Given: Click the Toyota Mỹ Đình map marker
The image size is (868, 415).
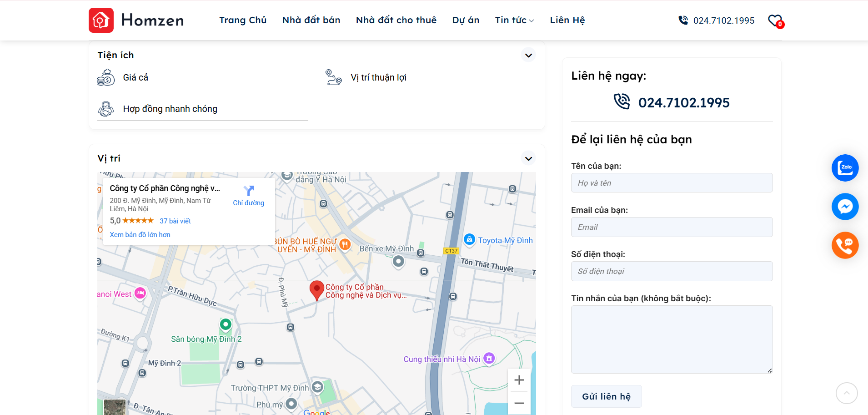Looking at the screenshot, I should click(x=469, y=239).
